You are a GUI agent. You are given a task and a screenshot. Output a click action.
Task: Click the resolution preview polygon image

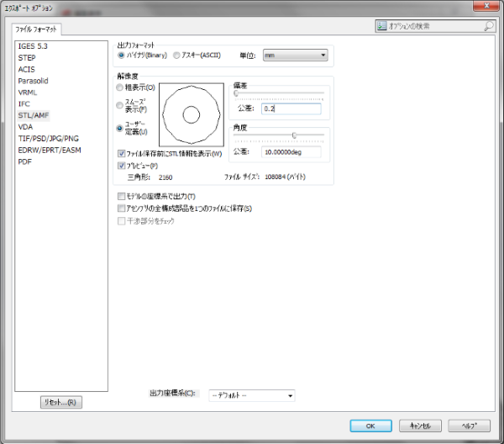coord(192,114)
